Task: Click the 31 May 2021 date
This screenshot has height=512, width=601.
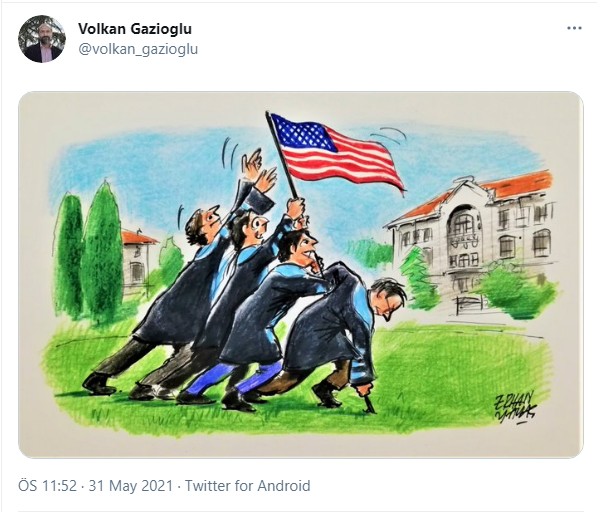Action: 131,486
